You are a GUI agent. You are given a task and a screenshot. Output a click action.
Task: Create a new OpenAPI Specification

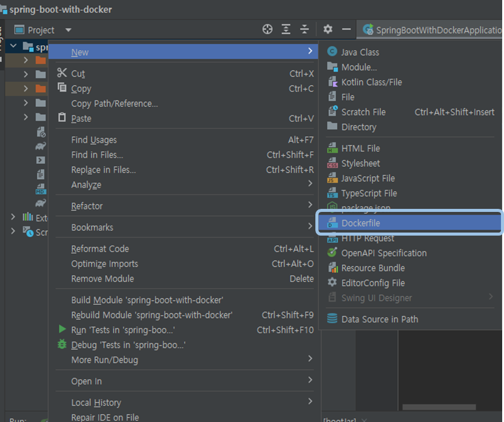point(410,253)
